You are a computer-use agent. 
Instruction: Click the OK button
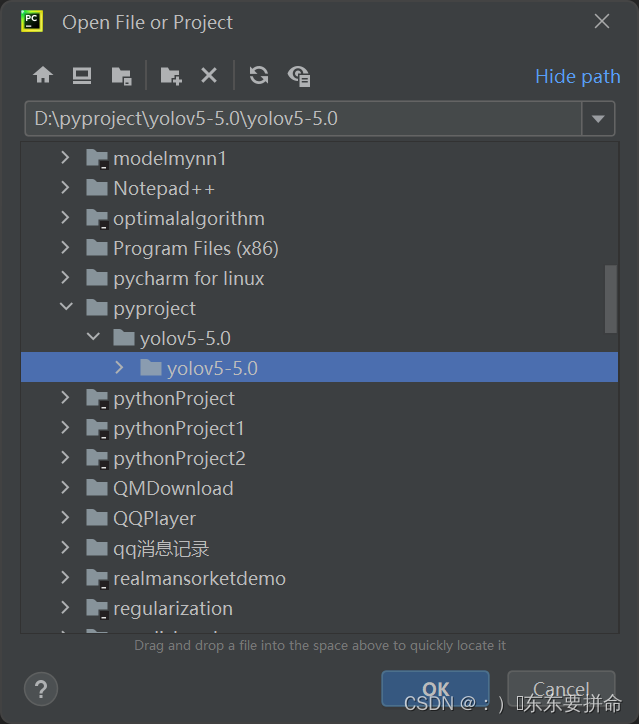(x=435, y=688)
